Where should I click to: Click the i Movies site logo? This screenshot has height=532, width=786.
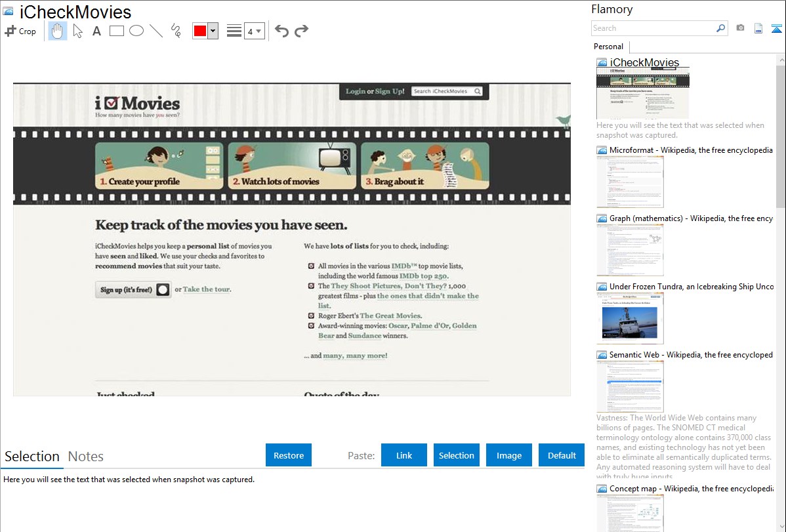(x=137, y=104)
